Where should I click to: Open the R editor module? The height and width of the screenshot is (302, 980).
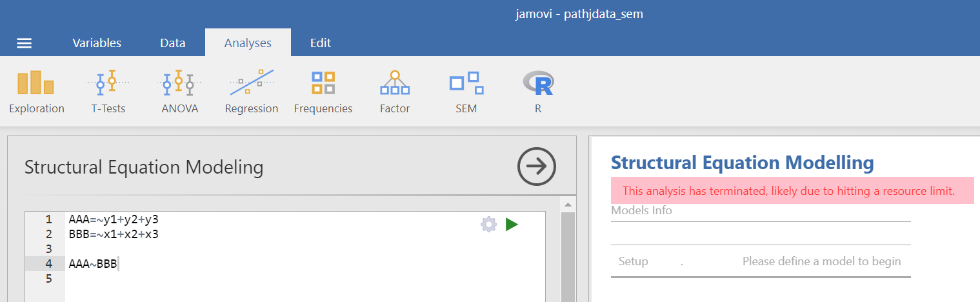pos(537,92)
